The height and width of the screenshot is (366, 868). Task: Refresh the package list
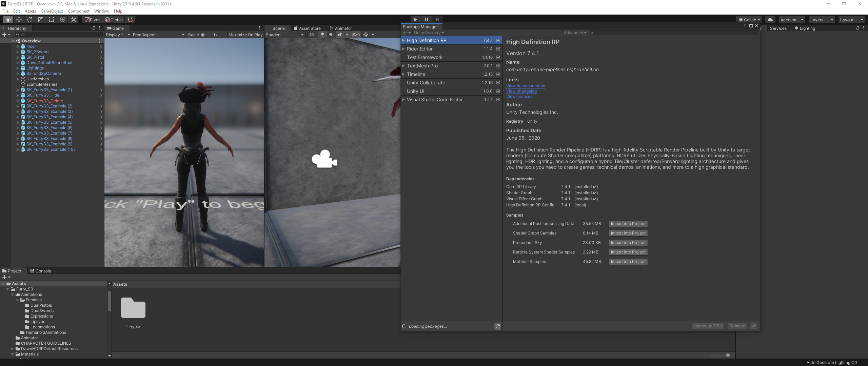[x=498, y=326]
